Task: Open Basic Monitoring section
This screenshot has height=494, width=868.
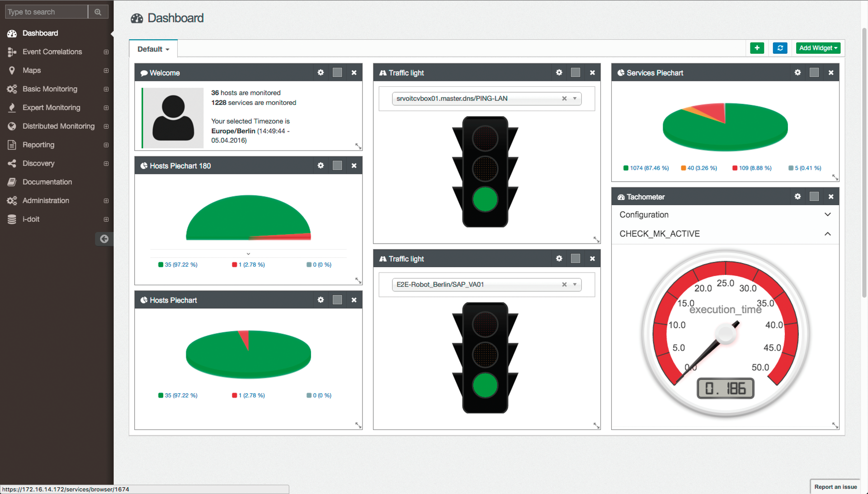Action: point(50,89)
